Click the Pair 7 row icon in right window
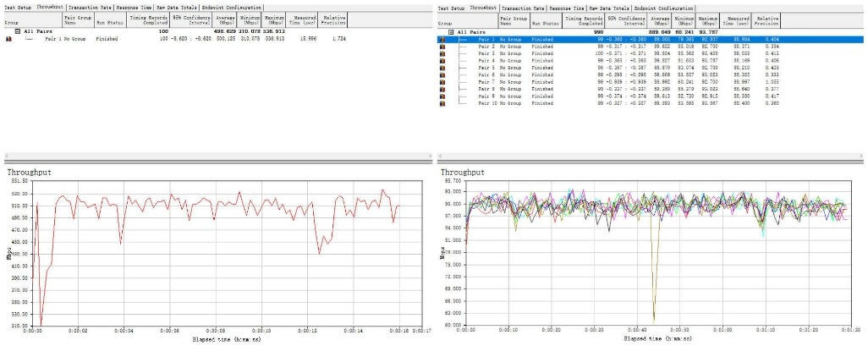Viewport: 868px width, 346px height. (x=442, y=82)
